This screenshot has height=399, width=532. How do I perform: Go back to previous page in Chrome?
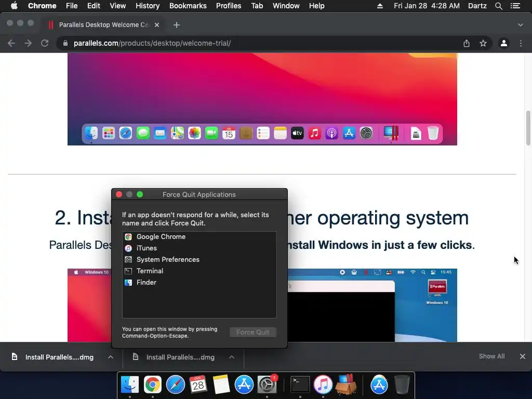click(x=11, y=43)
